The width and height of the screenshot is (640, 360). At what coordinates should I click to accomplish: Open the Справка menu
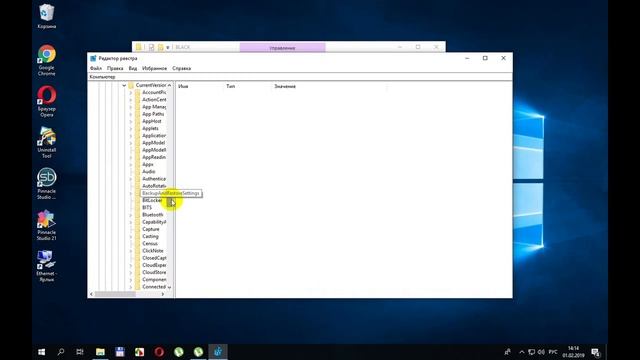pos(182,68)
